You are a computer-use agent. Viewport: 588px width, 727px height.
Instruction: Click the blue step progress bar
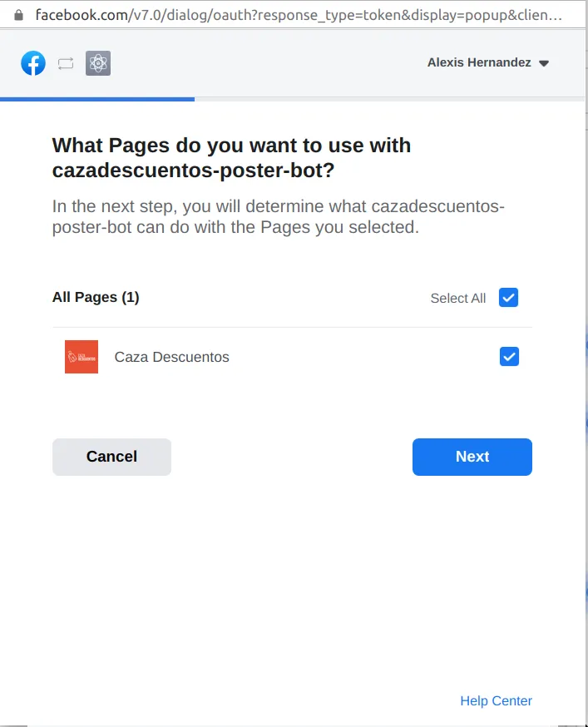97,99
